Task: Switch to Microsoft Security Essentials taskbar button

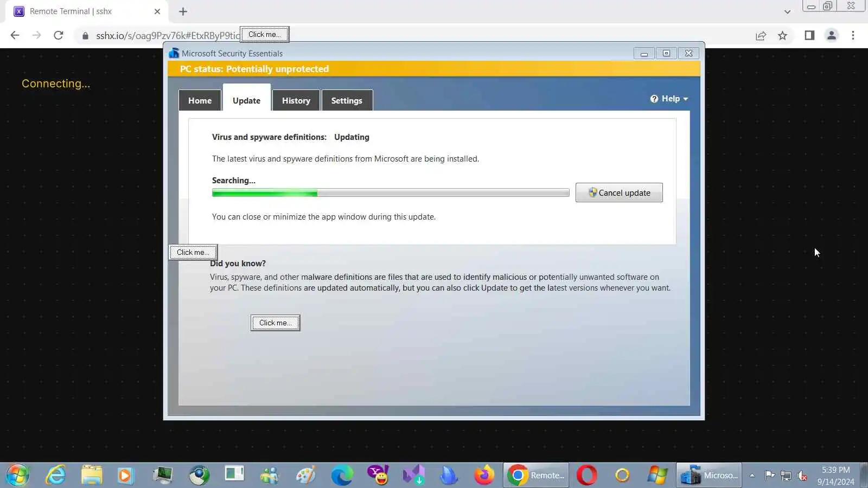Action: (x=709, y=476)
